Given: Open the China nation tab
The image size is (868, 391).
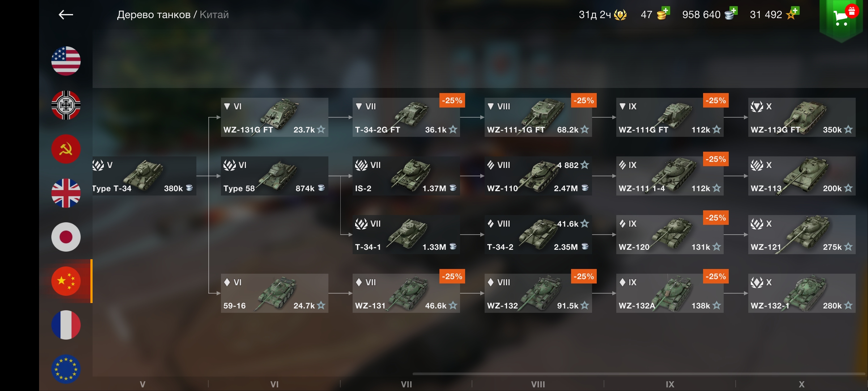Looking at the screenshot, I should point(66,281).
